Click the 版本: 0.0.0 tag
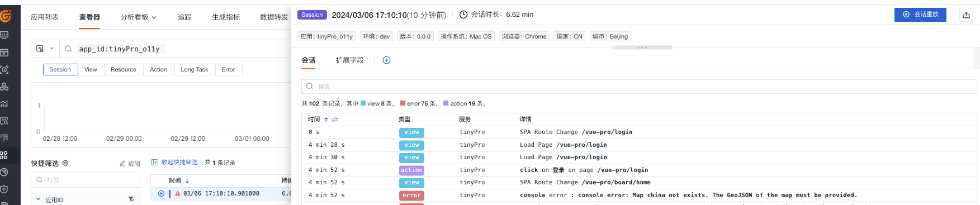The width and height of the screenshot is (980, 205). [x=415, y=36]
